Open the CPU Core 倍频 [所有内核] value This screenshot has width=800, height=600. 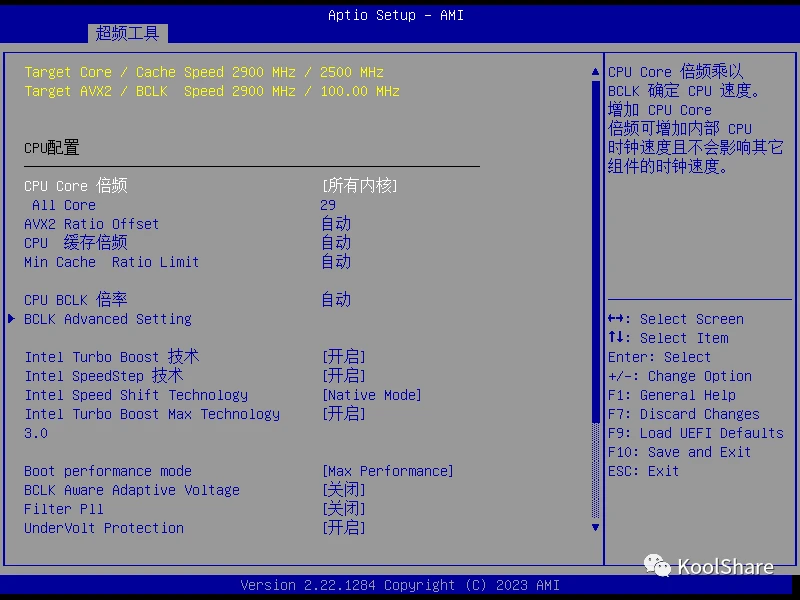[x=359, y=186]
